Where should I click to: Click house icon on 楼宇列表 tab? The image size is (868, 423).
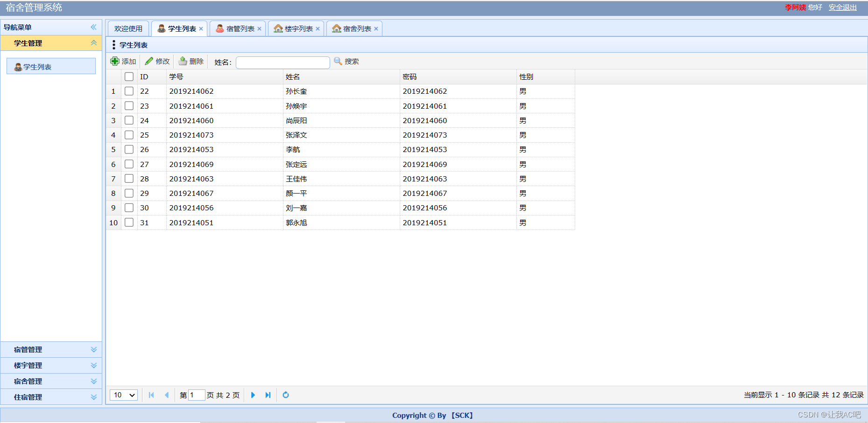(278, 28)
